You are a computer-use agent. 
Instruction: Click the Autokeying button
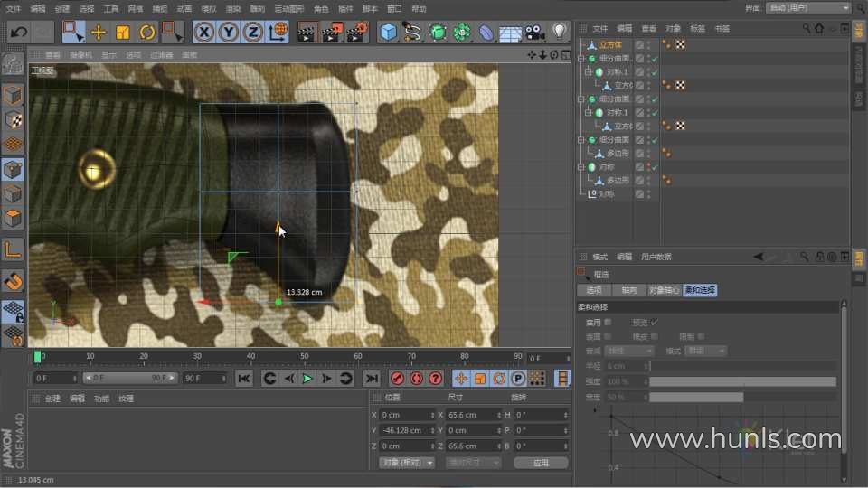[x=416, y=379]
